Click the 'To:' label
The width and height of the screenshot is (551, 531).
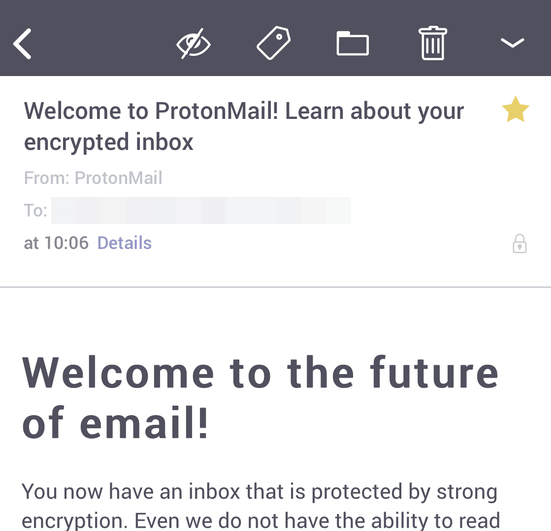pos(35,211)
